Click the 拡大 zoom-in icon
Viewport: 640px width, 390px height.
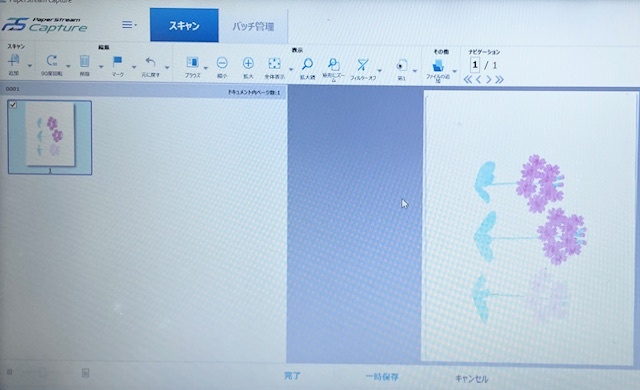248,63
